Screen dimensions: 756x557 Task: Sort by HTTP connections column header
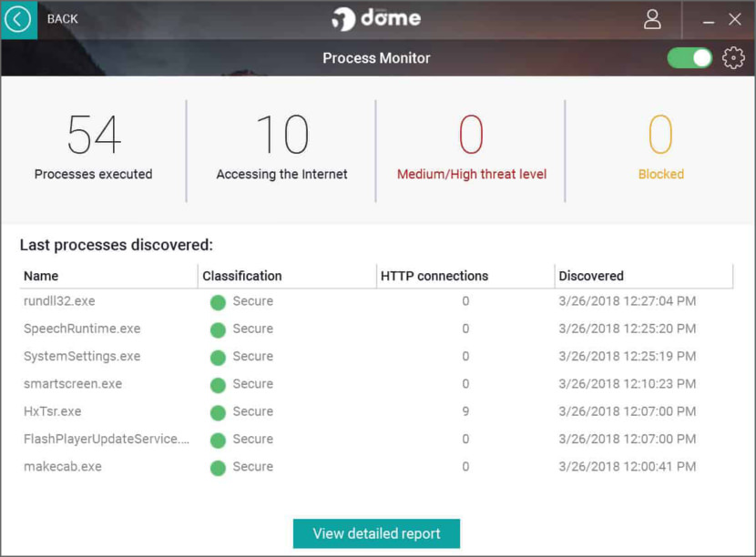pyautogui.click(x=465, y=276)
